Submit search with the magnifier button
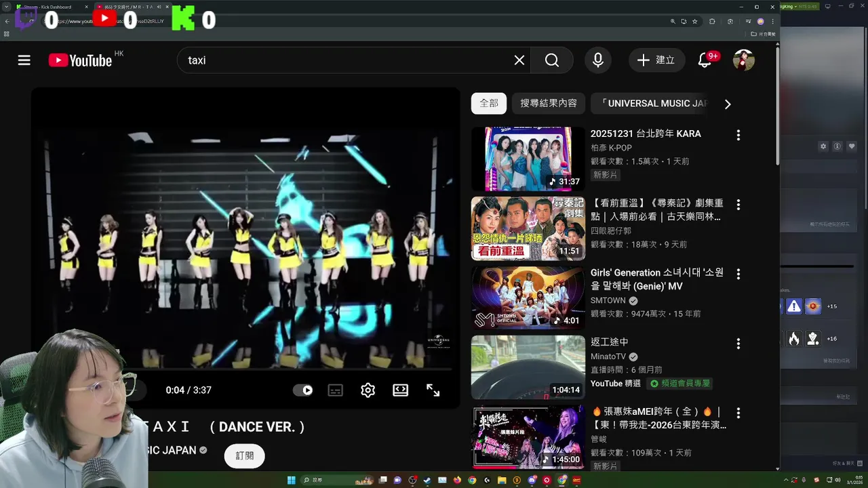Image resolution: width=868 pixels, height=488 pixels. point(552,60)
